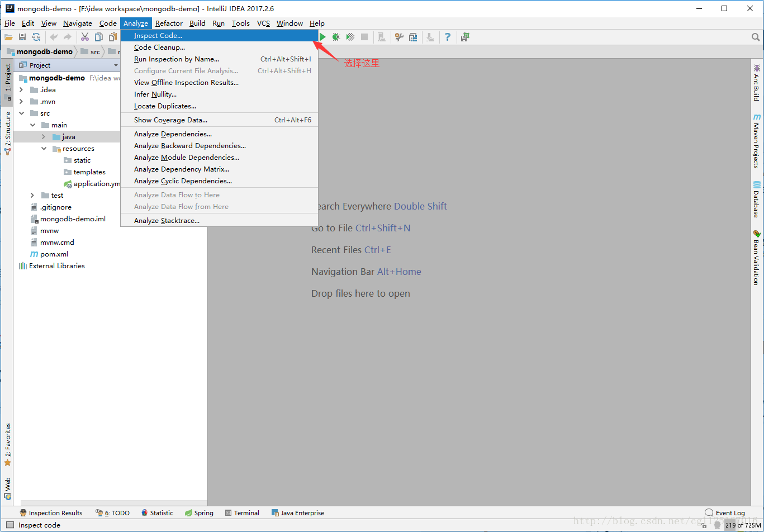
Task: Click the Save All toolbar icon
Action: coord(22,37)
